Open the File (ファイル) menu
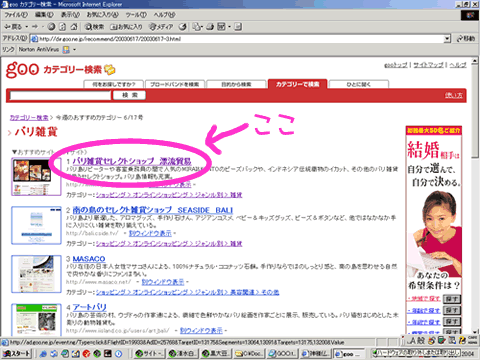The width and height of the screenshot is (480, 360). pos(16,15)
